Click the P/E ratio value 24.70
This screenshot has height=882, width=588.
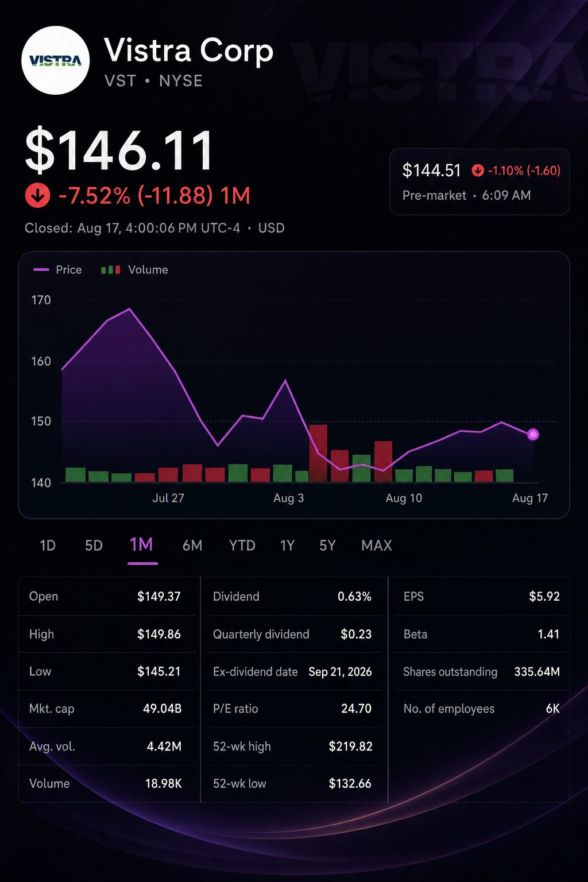pos(356,709)
